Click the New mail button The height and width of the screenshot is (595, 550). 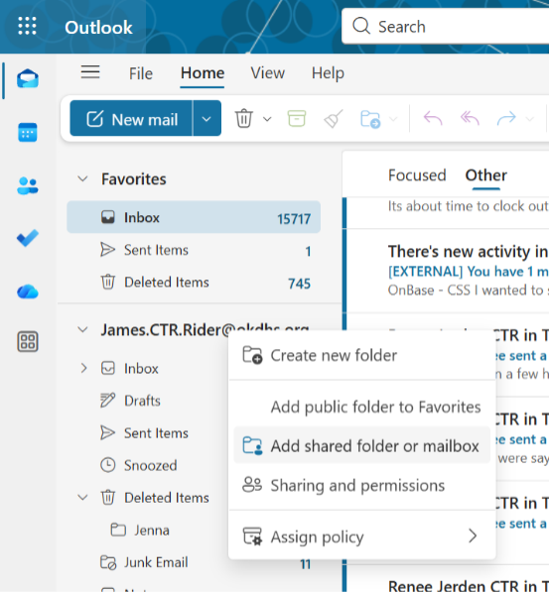(131, 119)
